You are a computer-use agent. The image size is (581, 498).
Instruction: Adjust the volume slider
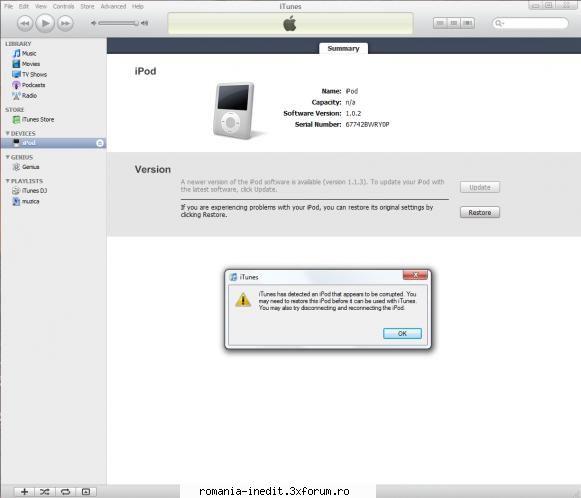(x=119, y=23)
